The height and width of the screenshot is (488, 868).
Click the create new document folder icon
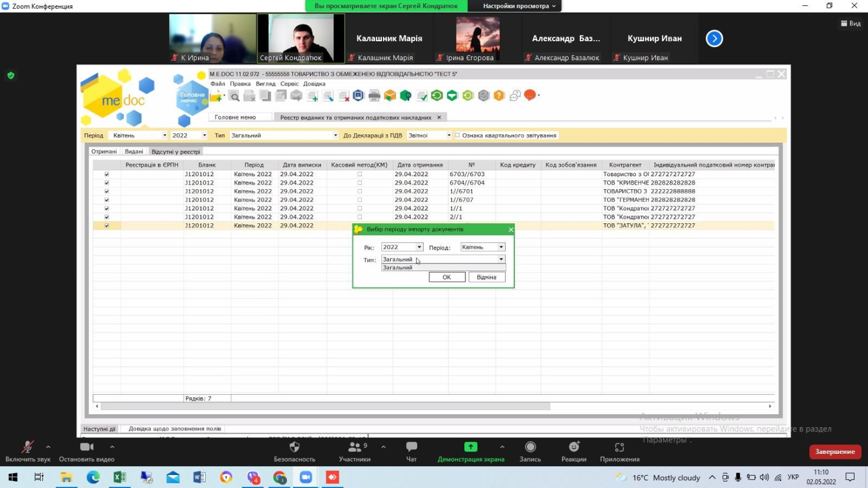[216, 95]
